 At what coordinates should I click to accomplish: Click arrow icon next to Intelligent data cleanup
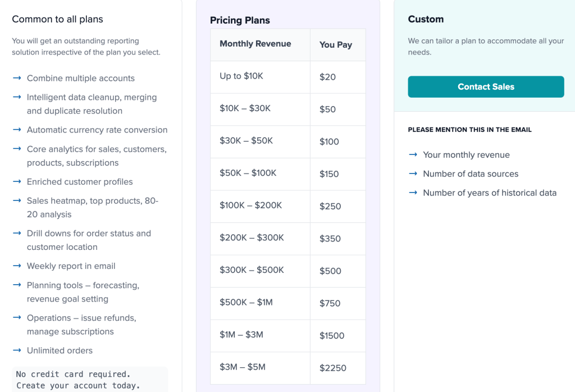tap(17, 97)
